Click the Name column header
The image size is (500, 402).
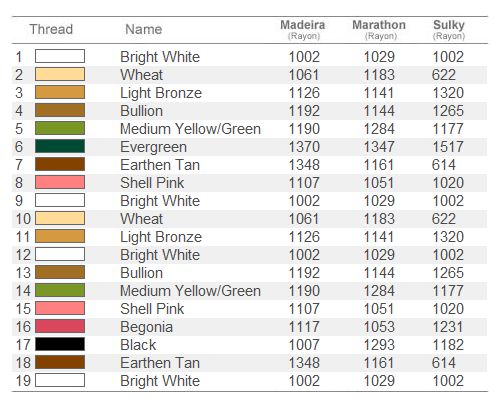[144, 29]
